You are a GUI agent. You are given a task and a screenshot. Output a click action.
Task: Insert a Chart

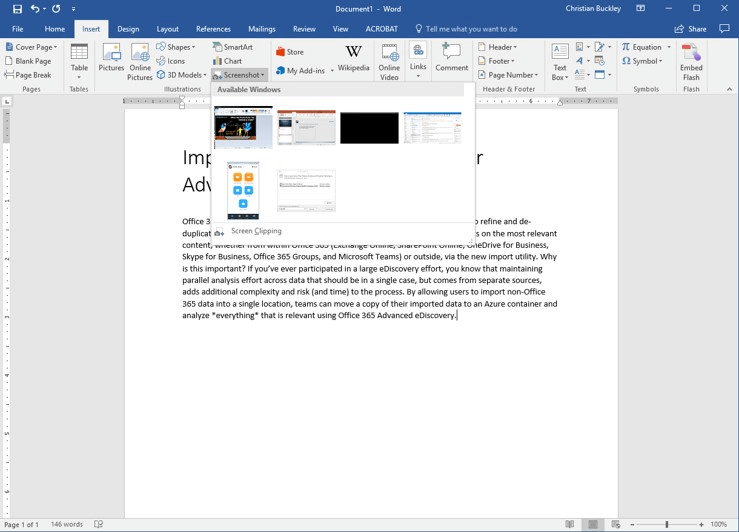(x=227, y=61)
